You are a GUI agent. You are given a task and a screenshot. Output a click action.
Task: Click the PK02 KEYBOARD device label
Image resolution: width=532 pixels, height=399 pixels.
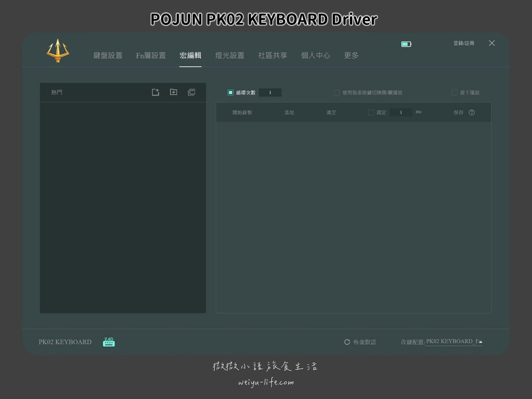[65, 342]
